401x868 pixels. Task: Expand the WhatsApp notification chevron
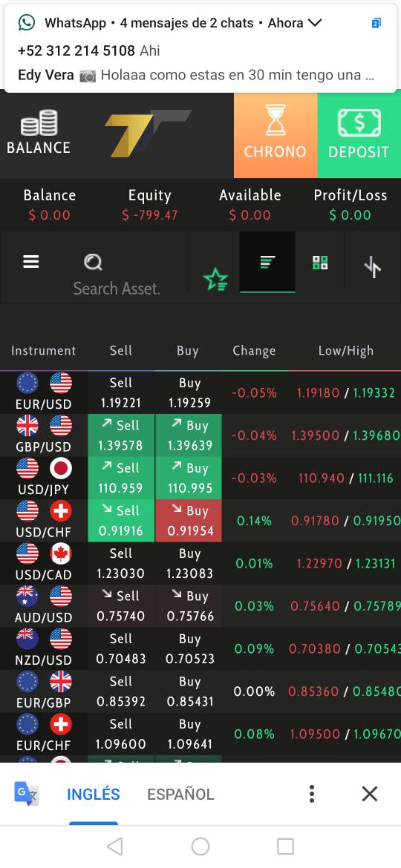tap(315, 23)
